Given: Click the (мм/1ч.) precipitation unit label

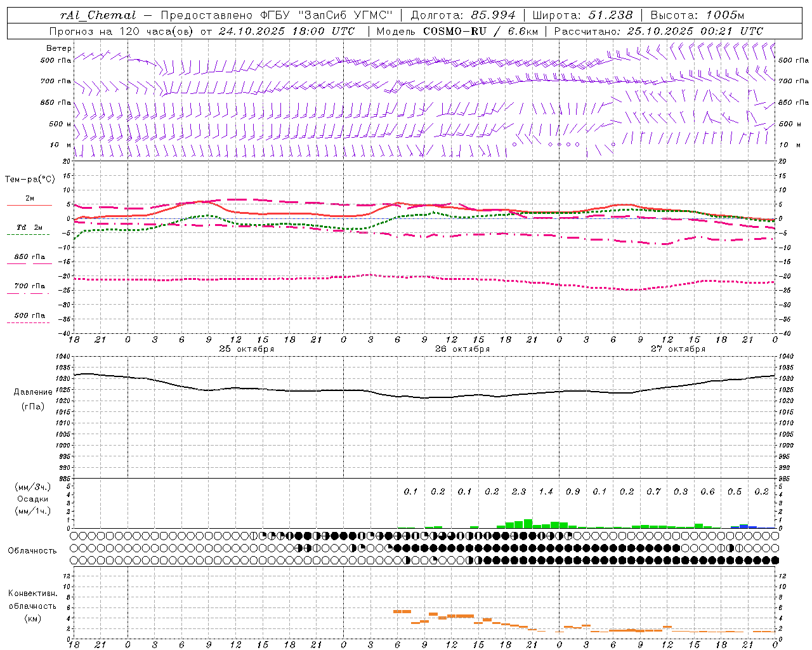Looking at the screenshot, I should (x=33, y=511).
